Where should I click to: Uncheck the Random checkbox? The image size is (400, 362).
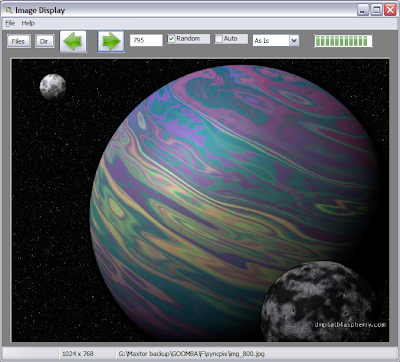click(x=171, y=39)
